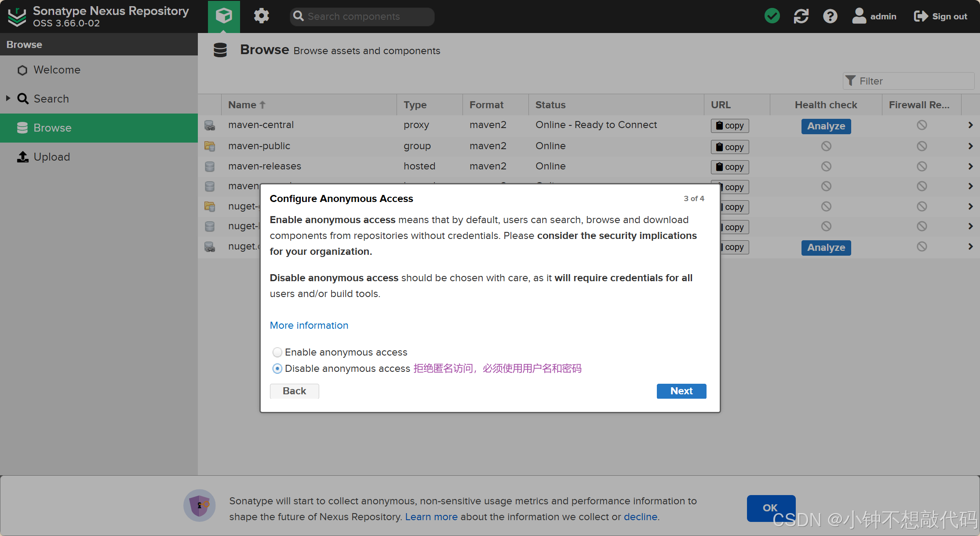Focus the Search components field
Screen dimensions: 980x536
[x=362, y=16]
